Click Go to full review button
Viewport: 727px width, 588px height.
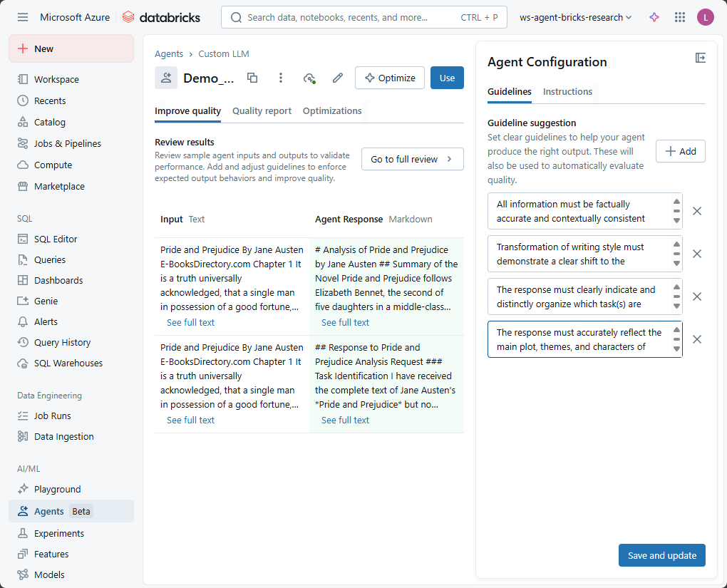tap(412, 159)
